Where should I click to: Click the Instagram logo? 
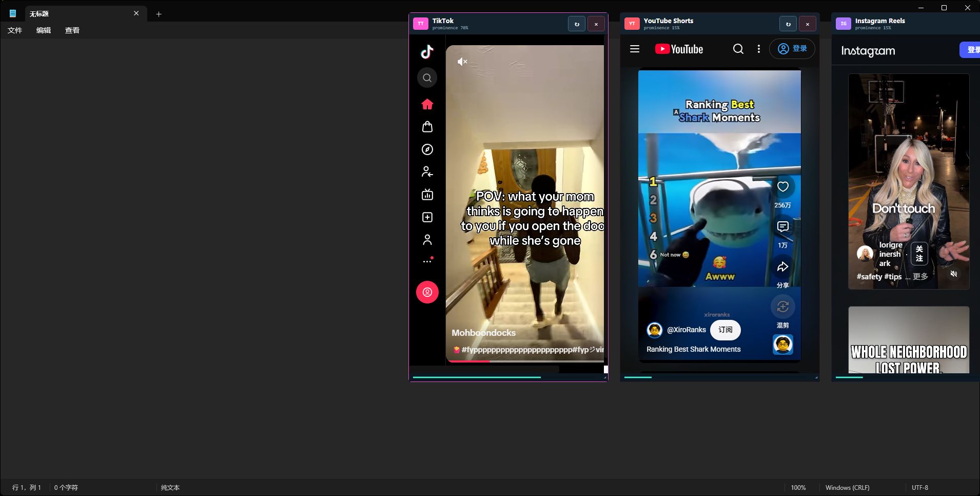point(868,51)
